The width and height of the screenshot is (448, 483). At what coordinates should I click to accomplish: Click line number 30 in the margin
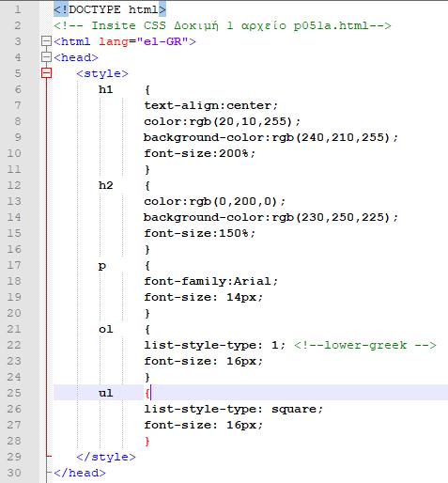pyautogui.click(x=14, y=473)
